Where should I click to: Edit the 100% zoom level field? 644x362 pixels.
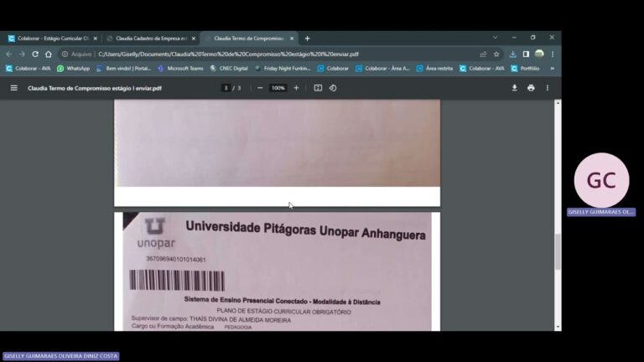(278, 88)
